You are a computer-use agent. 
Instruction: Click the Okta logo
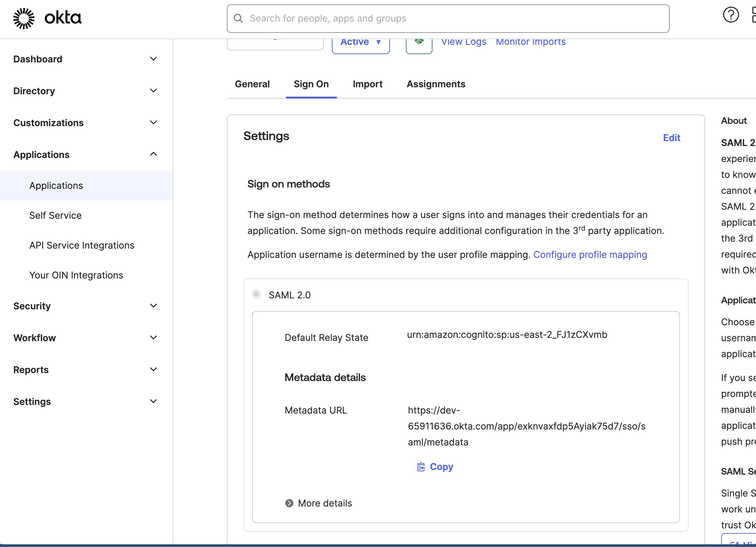[47, 18]
